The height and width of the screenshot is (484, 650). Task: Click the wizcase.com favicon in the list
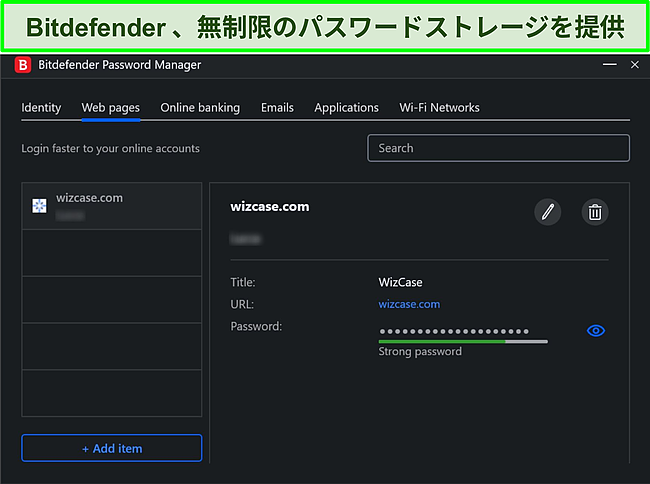(39, 206)
